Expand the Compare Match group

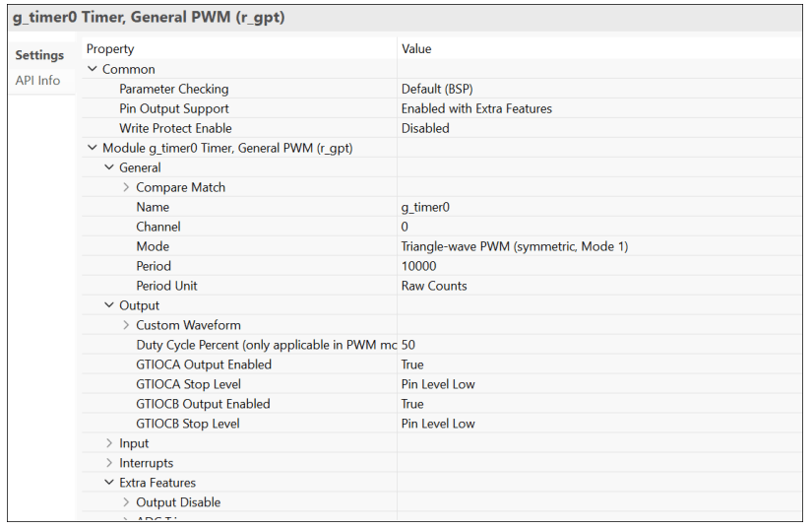click(126, 187)
